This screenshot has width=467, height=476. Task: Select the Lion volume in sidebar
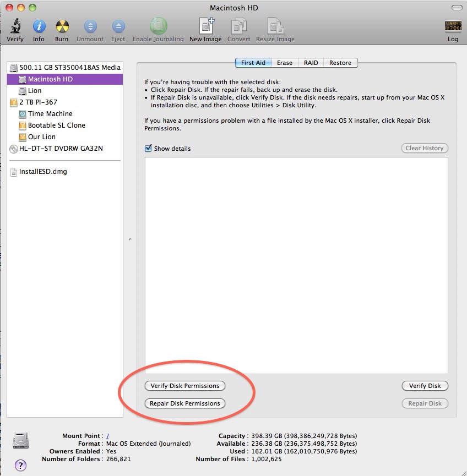click(x=65, y=90)
